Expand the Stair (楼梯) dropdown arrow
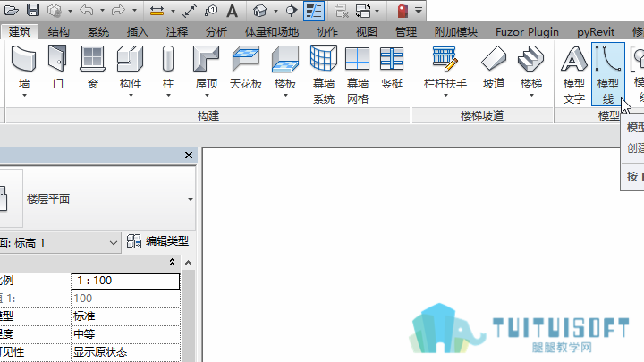Viewport: 644px width, 362px height. click(x=531, y=96)
